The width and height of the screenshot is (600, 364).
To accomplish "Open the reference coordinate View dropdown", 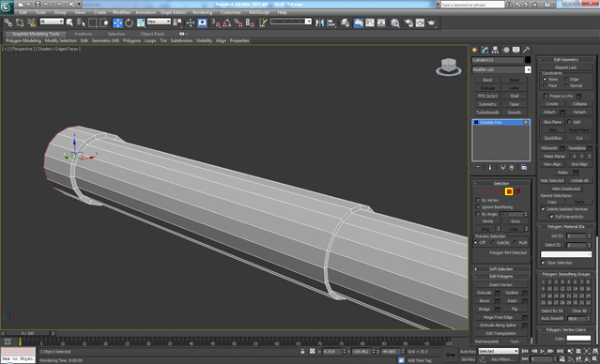I will [x=159, y=22].
